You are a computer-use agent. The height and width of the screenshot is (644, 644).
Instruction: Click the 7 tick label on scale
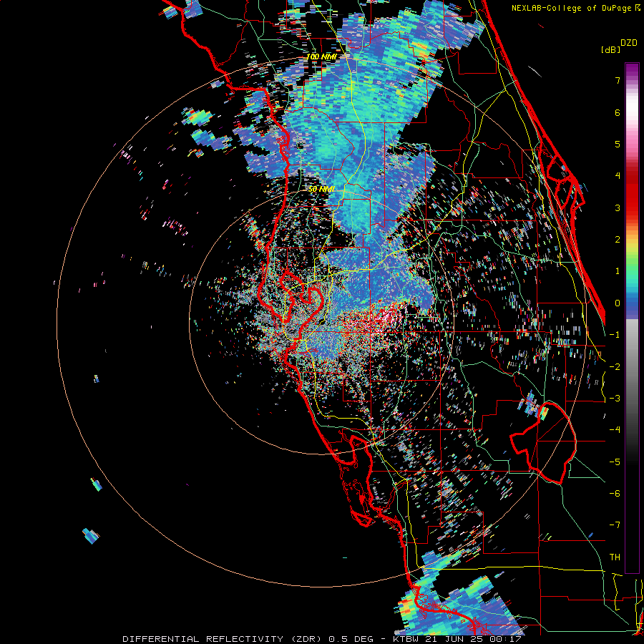(618, 80)
